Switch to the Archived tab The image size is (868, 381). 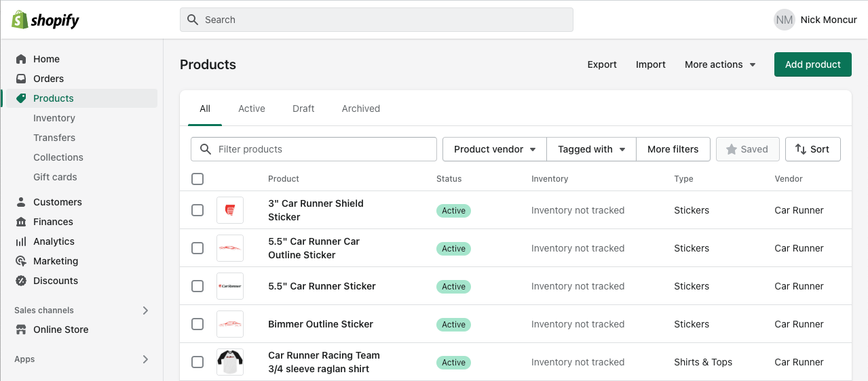(x=361, y=108)
